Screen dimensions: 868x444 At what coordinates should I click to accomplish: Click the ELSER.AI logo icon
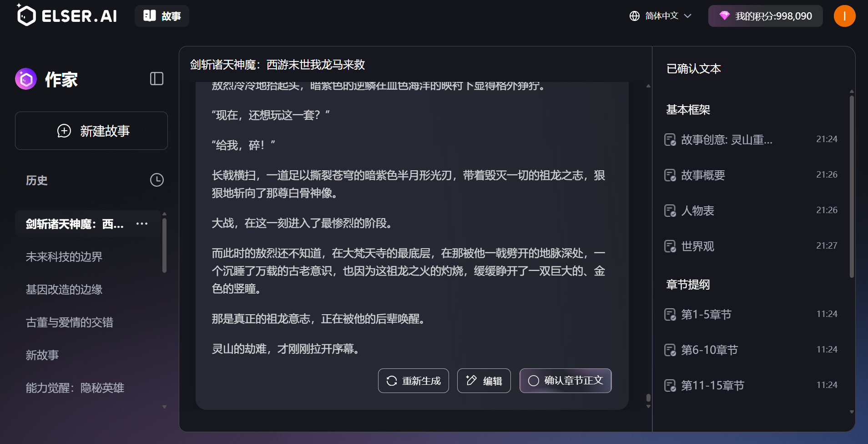click(x=26, y=16)
